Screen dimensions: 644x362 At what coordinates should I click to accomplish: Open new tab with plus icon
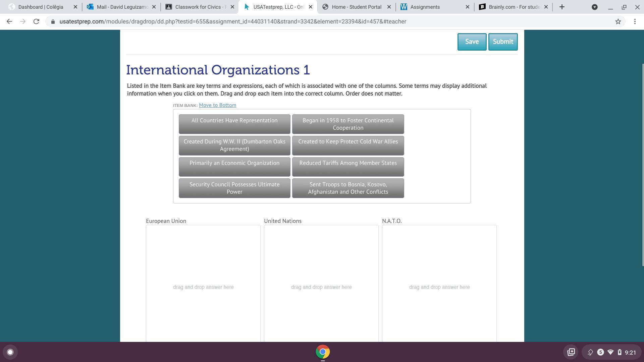click(562, 7)
